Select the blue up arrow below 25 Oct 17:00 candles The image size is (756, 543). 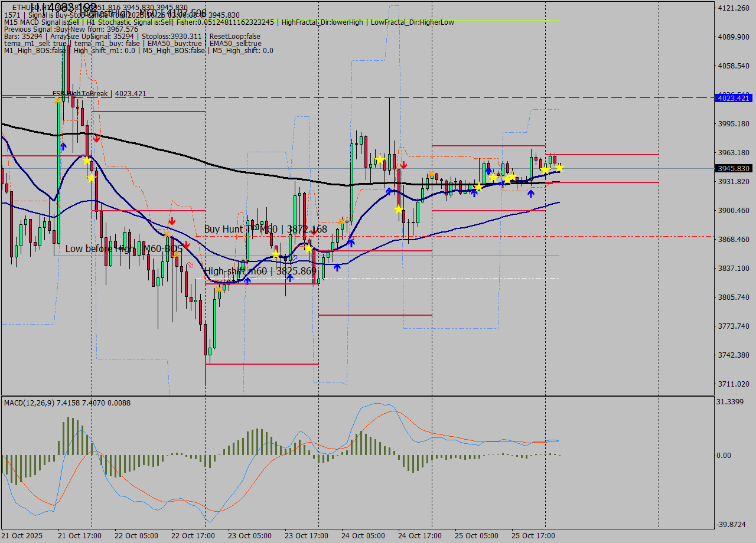tap(531, 193)
